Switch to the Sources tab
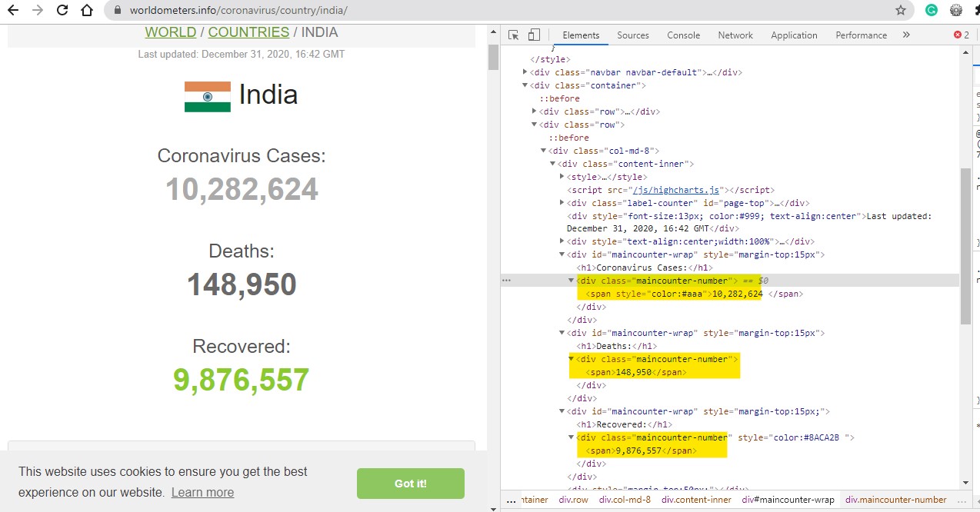This screenshot has width=980, height=512. coord(632,35)
